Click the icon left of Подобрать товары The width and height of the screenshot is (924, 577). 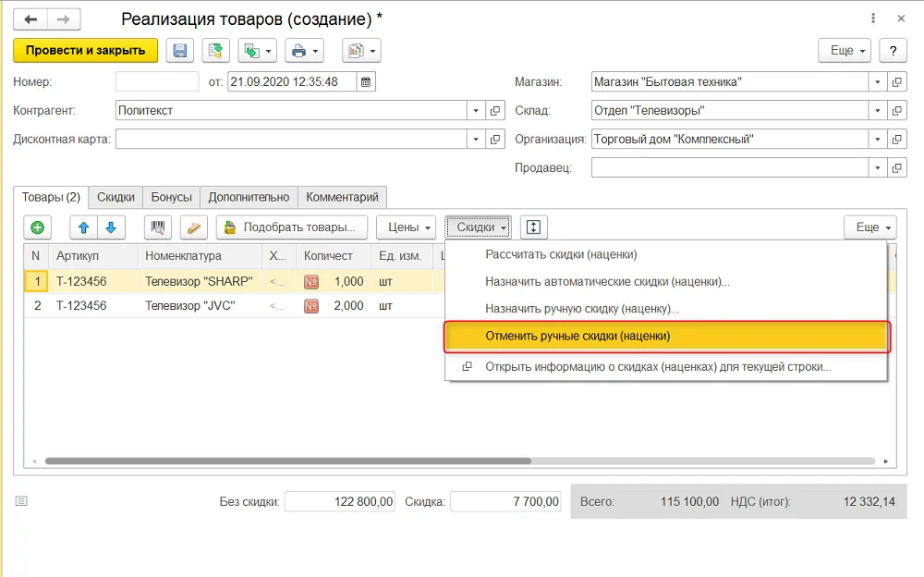(194, 227)
